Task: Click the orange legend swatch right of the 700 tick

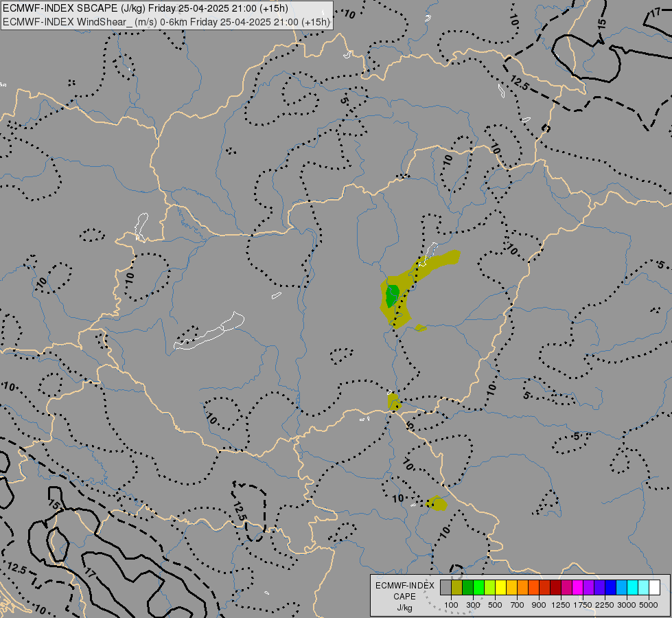Action: (523, 587)
